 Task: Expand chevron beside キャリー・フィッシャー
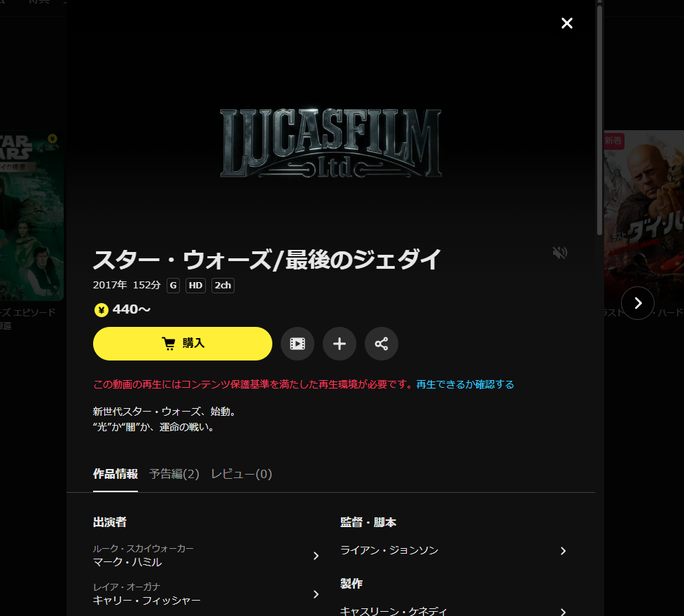click(x=316, y=594)
